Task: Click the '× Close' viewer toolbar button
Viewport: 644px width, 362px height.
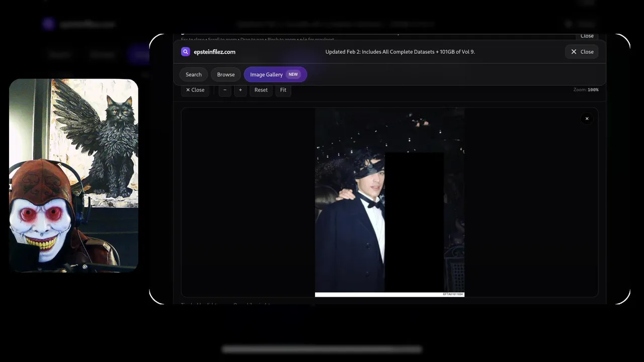Action: coord(195,90)
